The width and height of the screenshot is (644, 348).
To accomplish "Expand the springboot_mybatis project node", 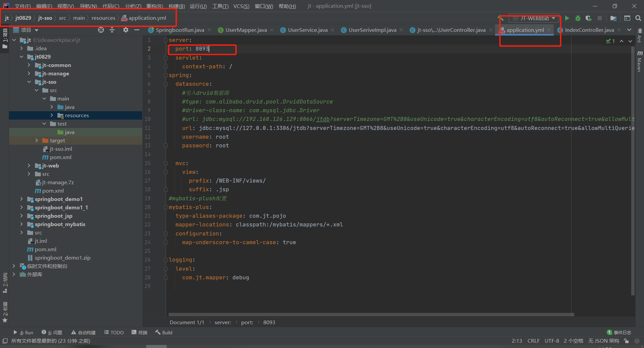I will point(21,224).
